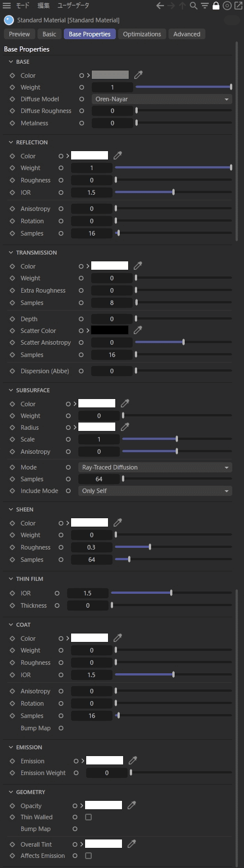Image resolution: width=244 pixels, height=868 pixels.
Task: Click the circular target mode icon
Action: (x=227, y=6)
